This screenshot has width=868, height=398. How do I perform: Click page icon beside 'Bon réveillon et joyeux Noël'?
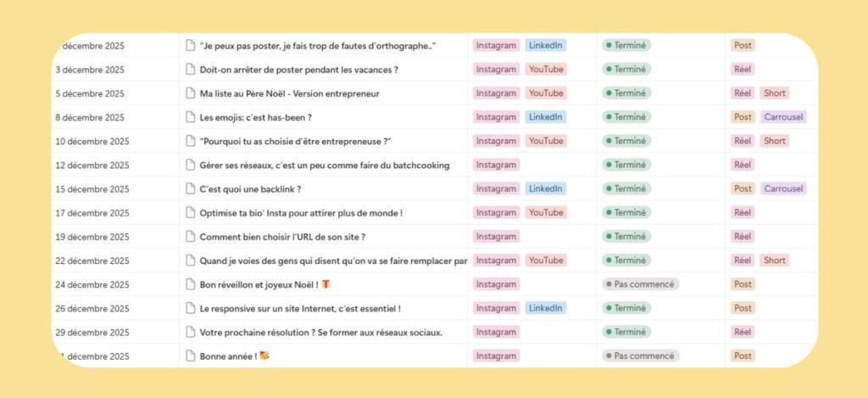pos(190,284)
